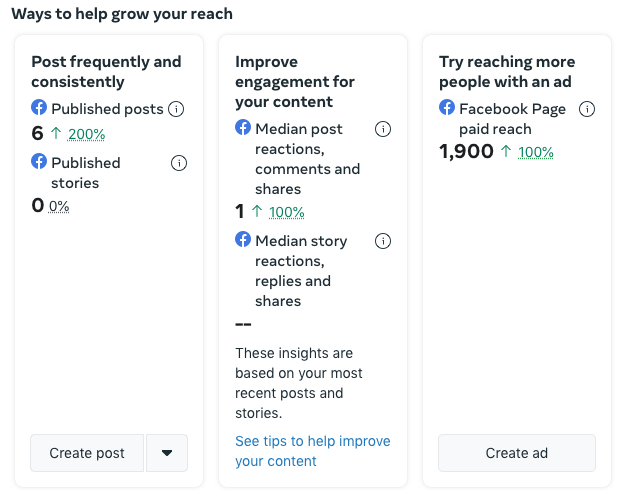Open info for Median story reactions
The height and width of the screenshot is (492, 621).
(x=383, y=241)
